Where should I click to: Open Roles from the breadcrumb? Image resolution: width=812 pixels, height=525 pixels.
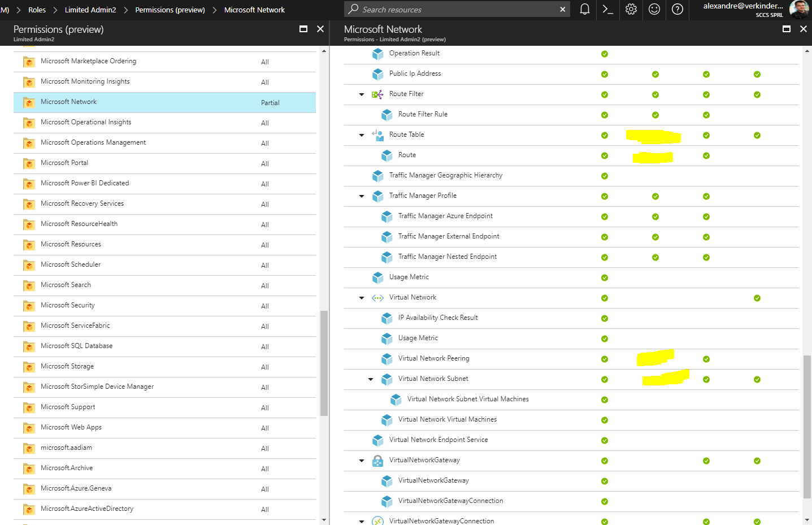point(37,10)
